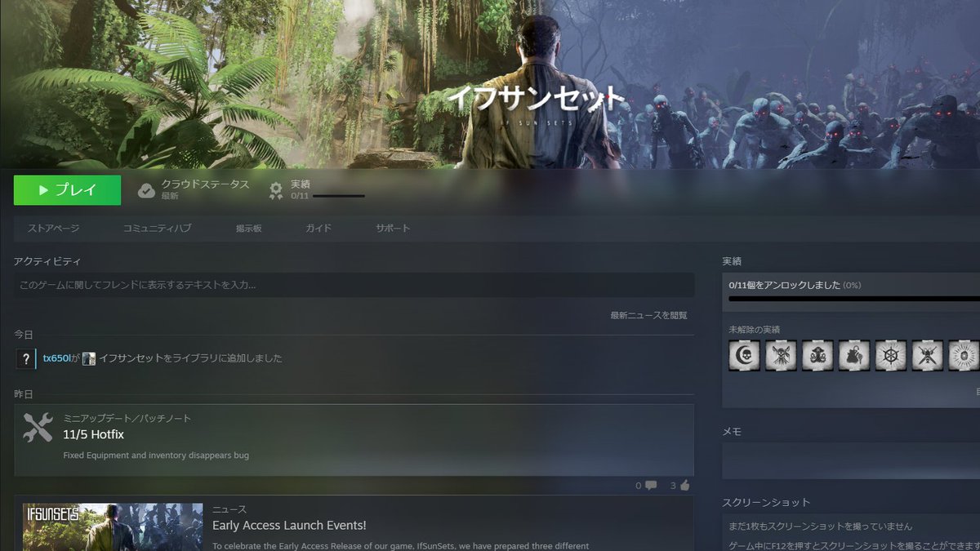Click the green プレイ (Play) button
This screenshot has width=980, height=551.
67,190
